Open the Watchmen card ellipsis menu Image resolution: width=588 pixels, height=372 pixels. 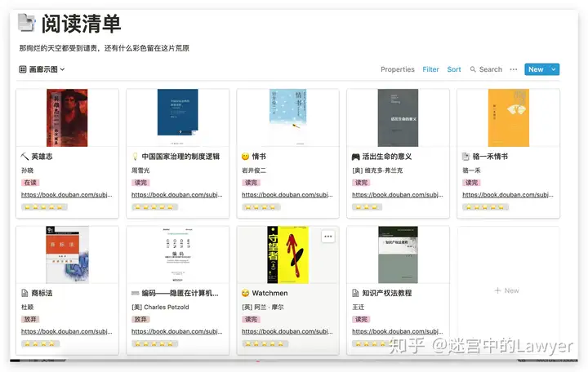(328, 237)
